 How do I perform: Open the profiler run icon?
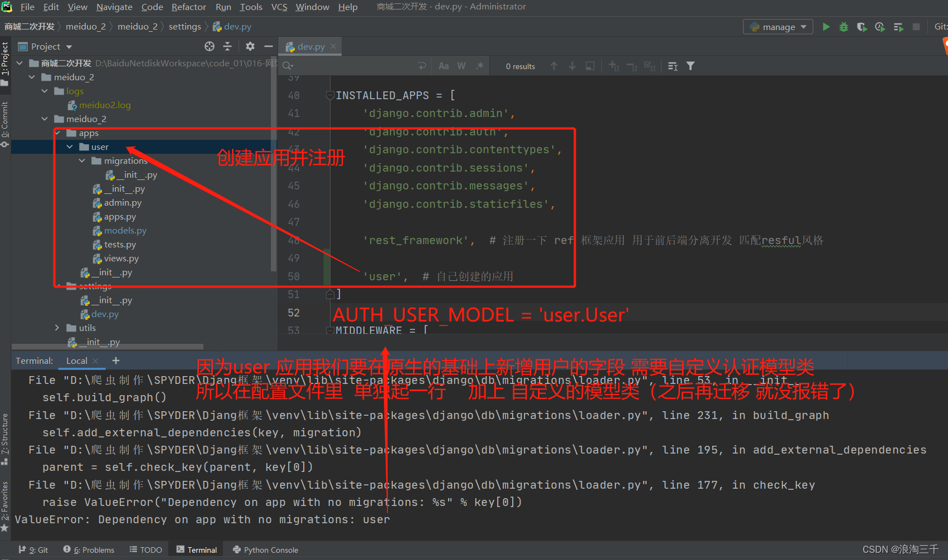(x=880, y=27)
